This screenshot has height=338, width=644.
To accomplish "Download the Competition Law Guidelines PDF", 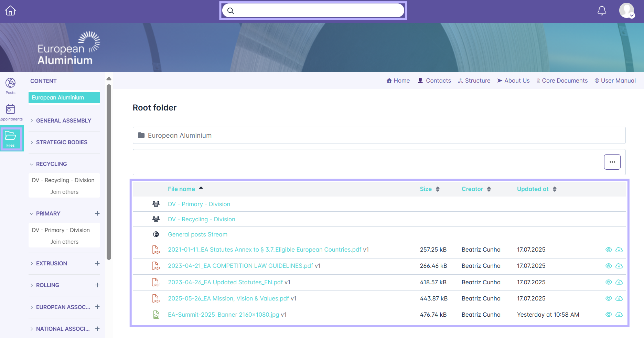I will [x=619, y=266].
